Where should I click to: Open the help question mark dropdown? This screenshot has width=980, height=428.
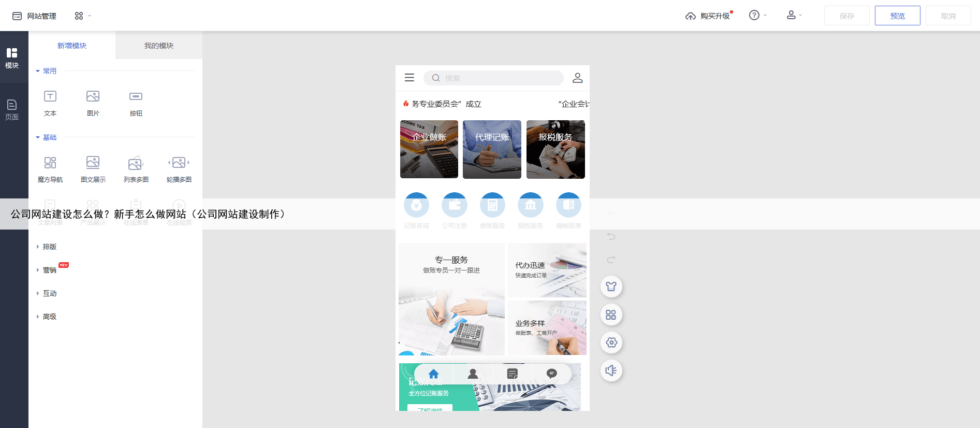(757, 16)
